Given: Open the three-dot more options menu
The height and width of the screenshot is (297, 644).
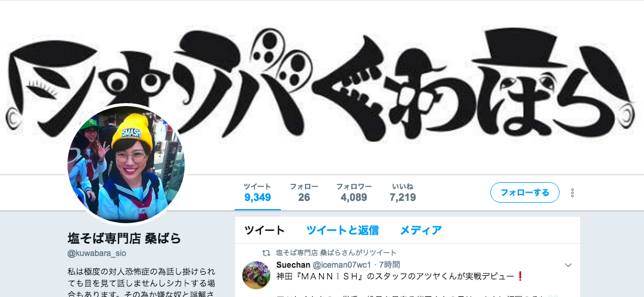Looking at the screenshot, I should 572,193.
